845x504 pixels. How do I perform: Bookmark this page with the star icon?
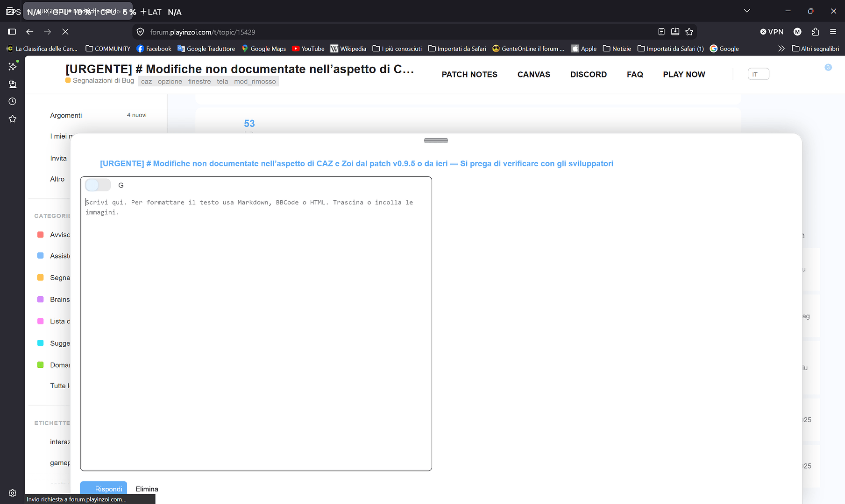(x=689, y=32)
